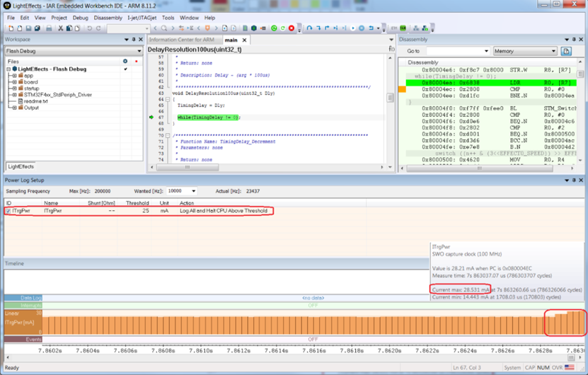Screen dimensions: 588x375
Task: Open the I-jet/JTAGjet menu
Action: (x=142, y=18)
